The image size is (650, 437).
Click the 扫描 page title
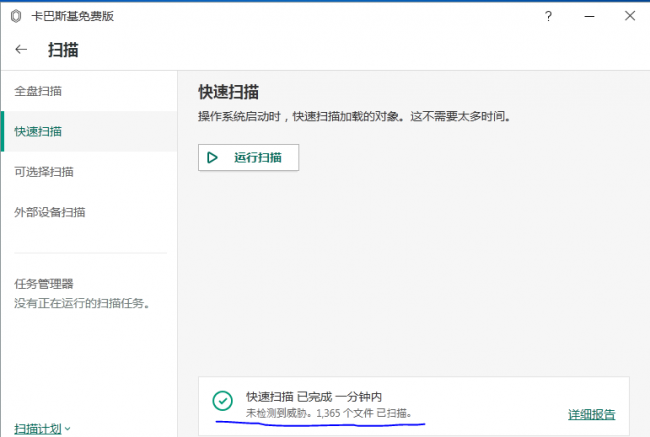pyautogui.click(x=63, y=50)
